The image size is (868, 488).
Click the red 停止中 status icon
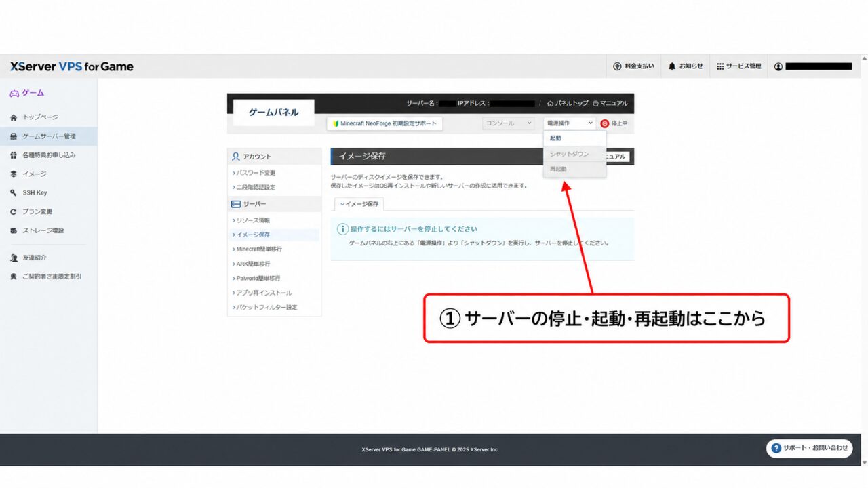tap(605, 123)
